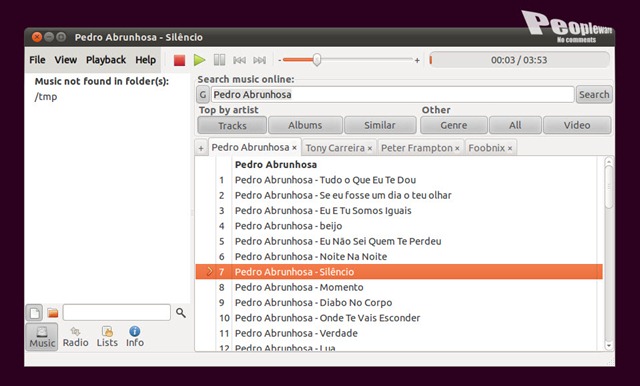Select track Momento

coord(399,287)
